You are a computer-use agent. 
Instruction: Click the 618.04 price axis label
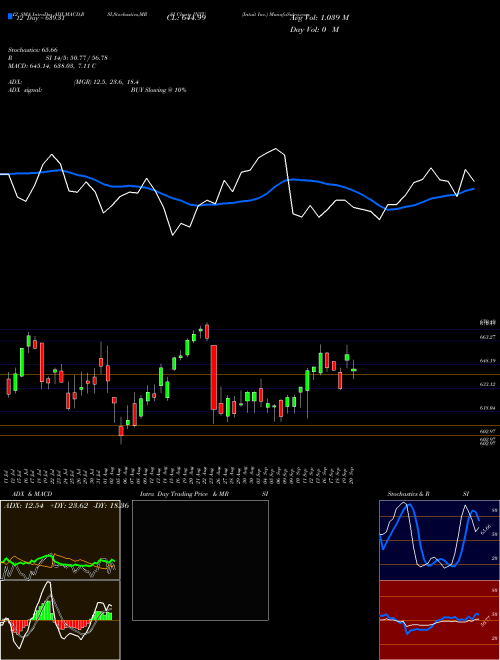point(487,408)
